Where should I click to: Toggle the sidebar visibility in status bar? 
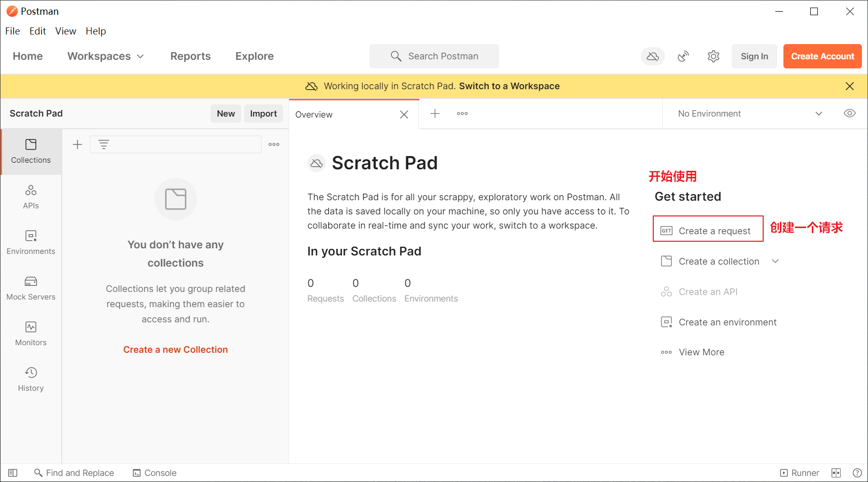[13, 473]
